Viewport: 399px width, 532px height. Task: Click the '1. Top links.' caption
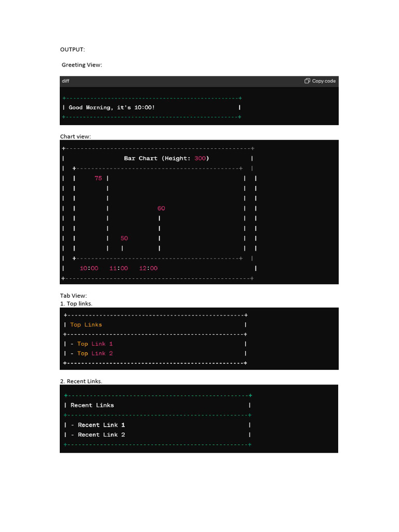(x=76, y=303)
